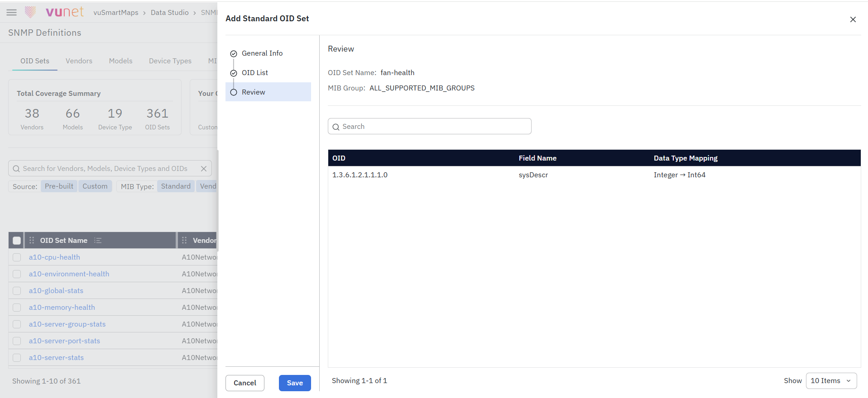Click the General Info step checkmark icon
The image size is (868, 398).
[234, 54]
